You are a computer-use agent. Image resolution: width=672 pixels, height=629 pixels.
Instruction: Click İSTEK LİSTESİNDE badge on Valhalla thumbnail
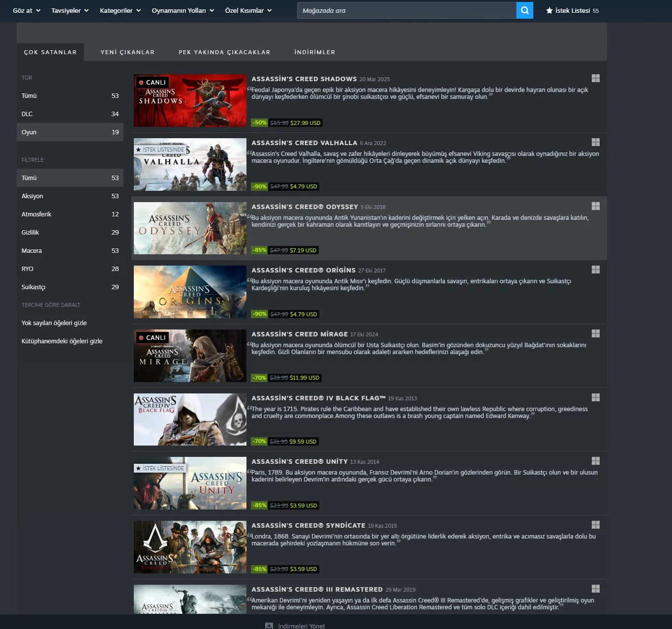point(160,150)
